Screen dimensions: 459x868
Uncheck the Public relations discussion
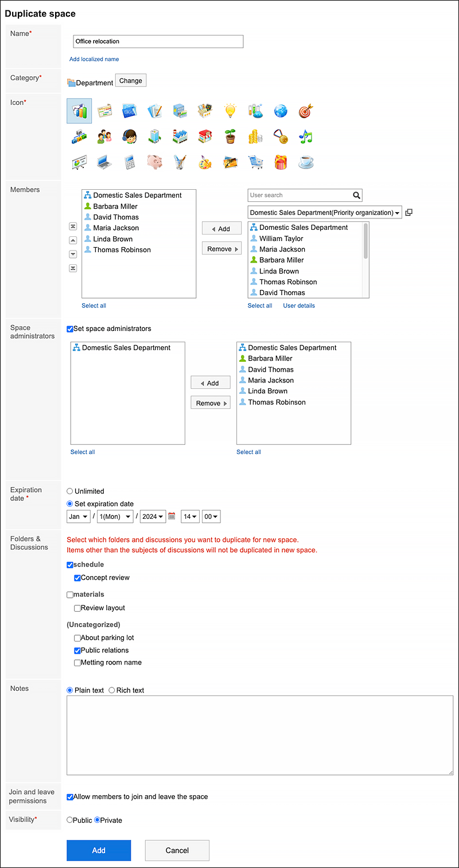tap(77, 651)
